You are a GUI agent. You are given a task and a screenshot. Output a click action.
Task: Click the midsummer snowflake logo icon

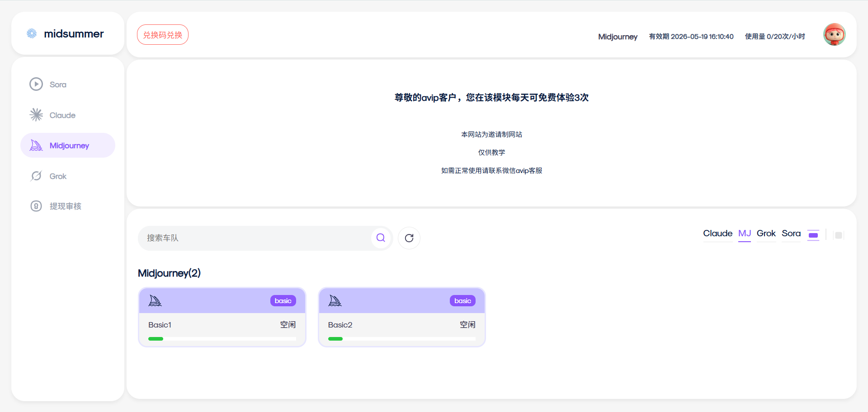pos(32,33)
